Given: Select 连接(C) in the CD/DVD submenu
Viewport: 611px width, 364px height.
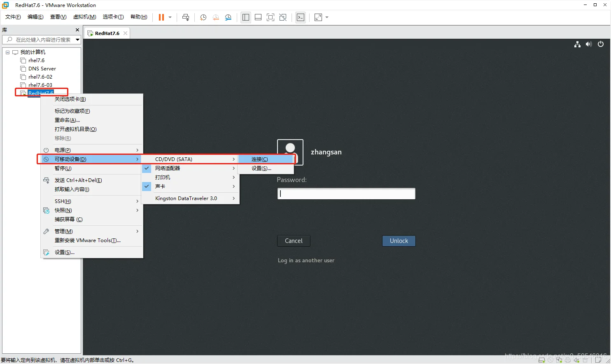Looking at the screenshot, I should tap(266, 159).
